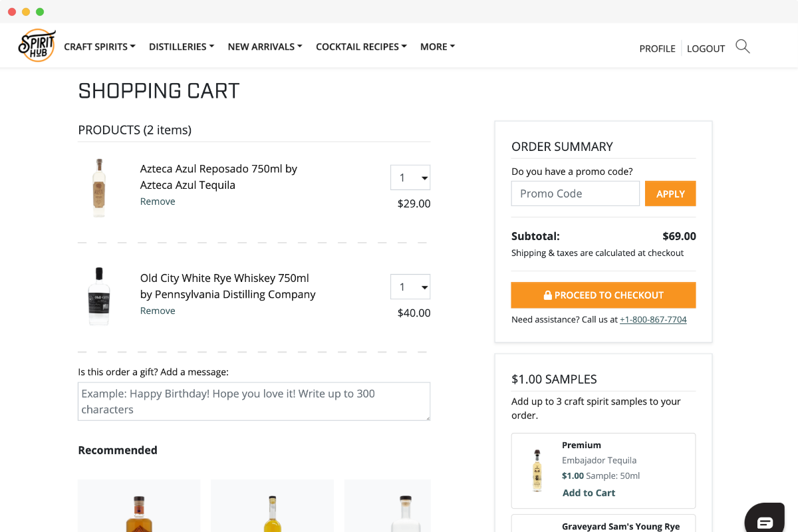Click the "$1.00 SAMPLES" heading

pyautogui.click(x=554, y=379)
